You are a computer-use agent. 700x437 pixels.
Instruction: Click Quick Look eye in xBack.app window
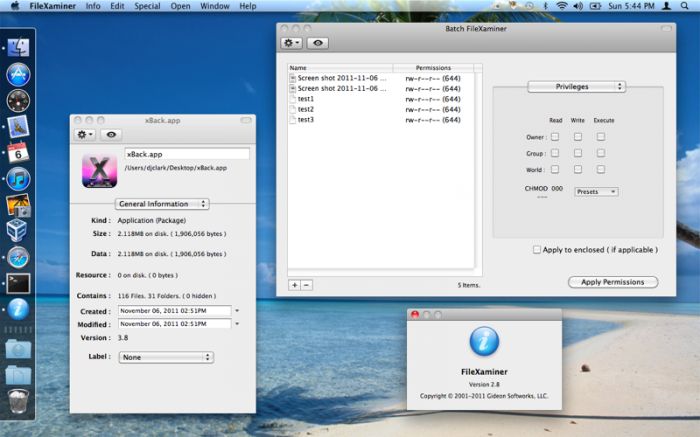tap(111, 134)
